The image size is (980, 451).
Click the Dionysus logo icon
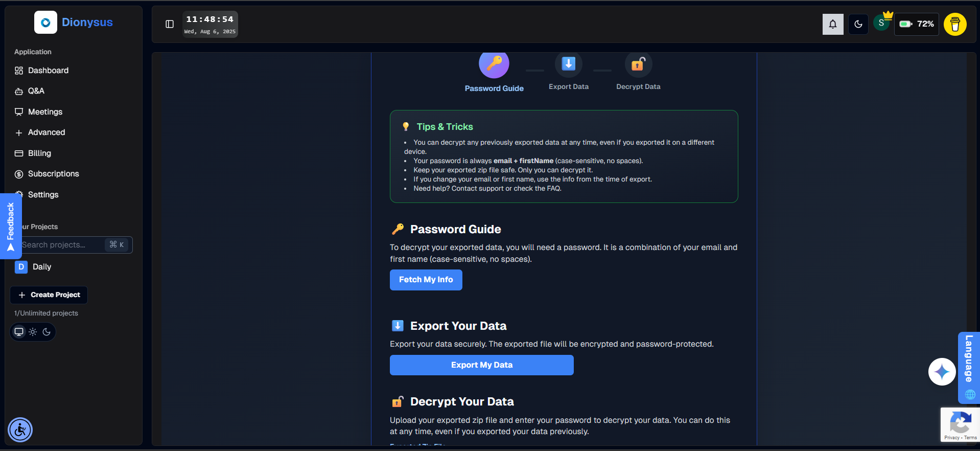click(45, 22)
